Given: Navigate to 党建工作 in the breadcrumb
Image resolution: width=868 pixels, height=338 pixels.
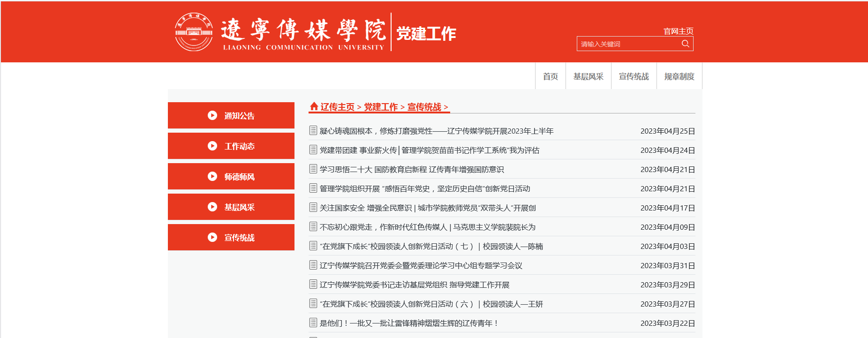Looking at the screenshot, I should pos(381,107).
